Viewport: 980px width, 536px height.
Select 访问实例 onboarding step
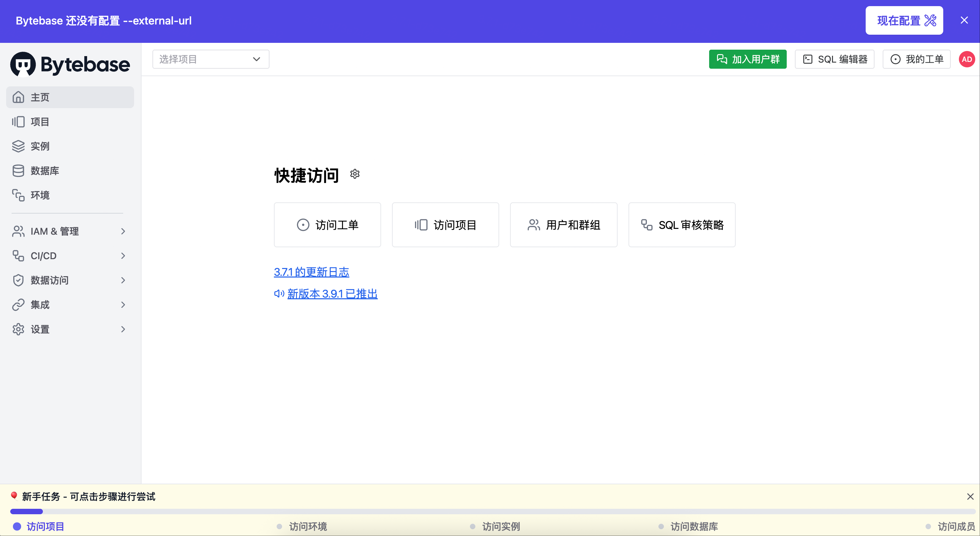point(495,526)
